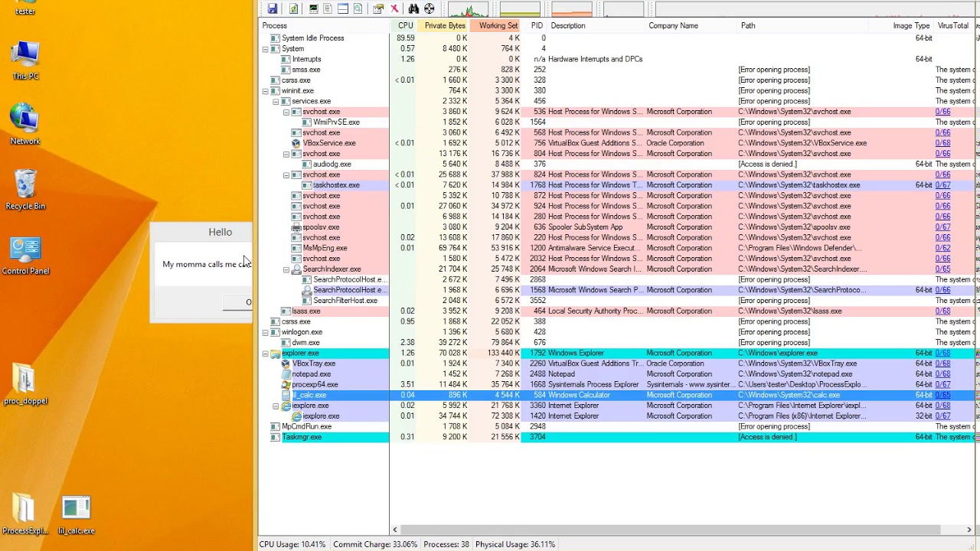The height and width of the screenshot is (551, 980).
Task: Open VirusTotal 0/62 link for MsMpEng.exe
Action: (x=942, y=248)
